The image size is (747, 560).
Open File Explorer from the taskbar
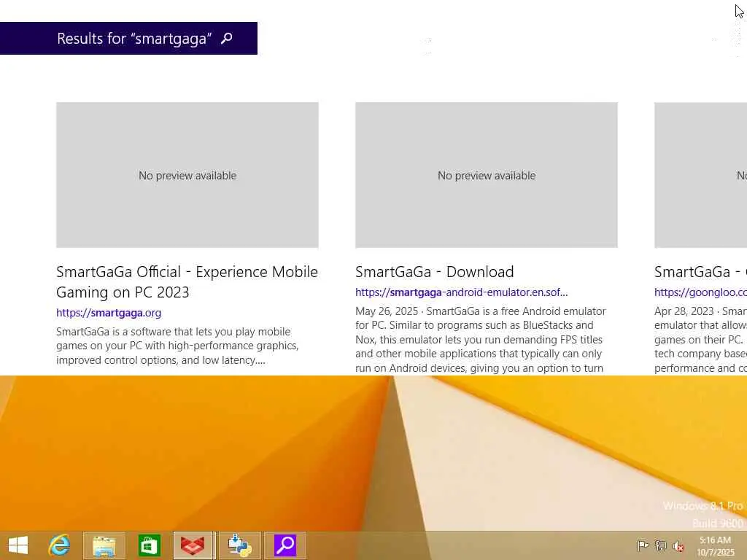pos(104,545)
